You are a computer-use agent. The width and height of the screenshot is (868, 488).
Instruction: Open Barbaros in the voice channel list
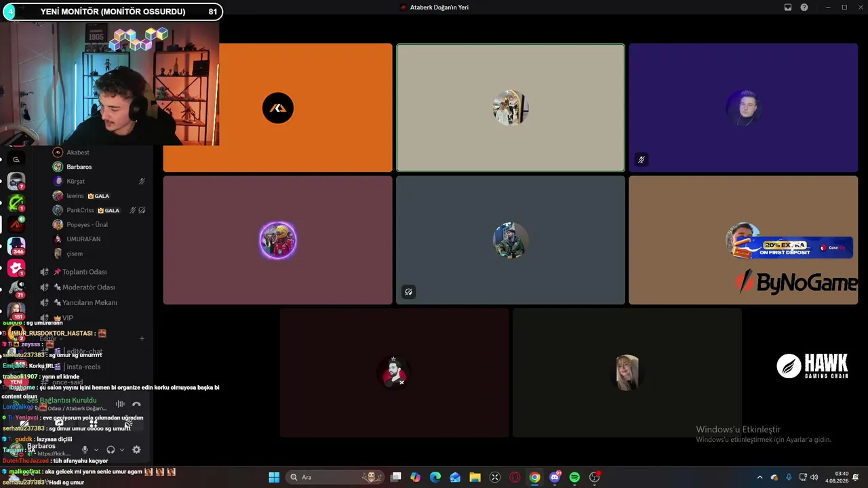tap(100, 167)
